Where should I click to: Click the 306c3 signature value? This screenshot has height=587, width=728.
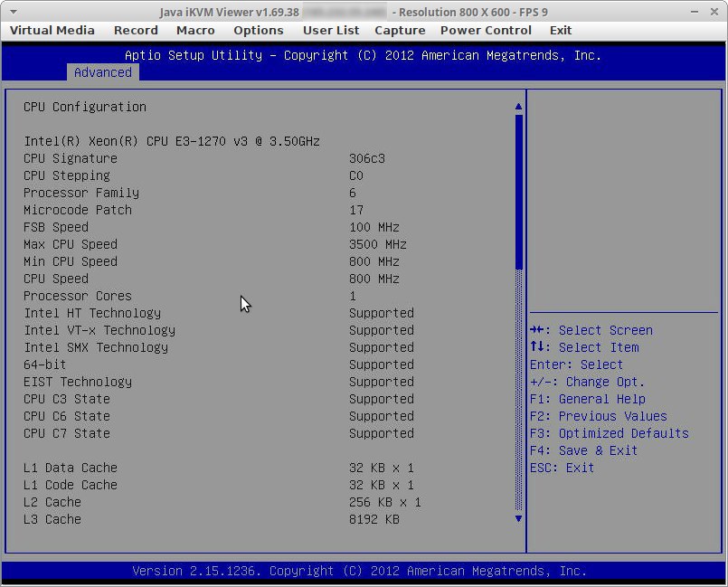coord(367,158)
